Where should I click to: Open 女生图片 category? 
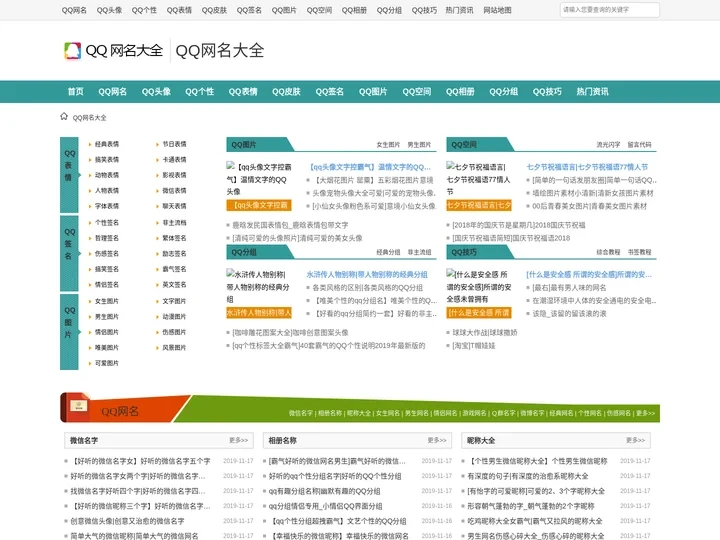point(107,301)
